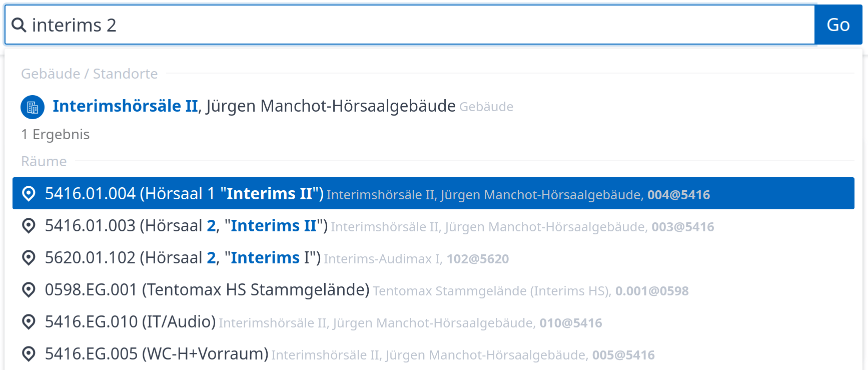Screen dimensions: 868x370
Task: Click the "005@5416" room code text
Action: click(623, 355)
